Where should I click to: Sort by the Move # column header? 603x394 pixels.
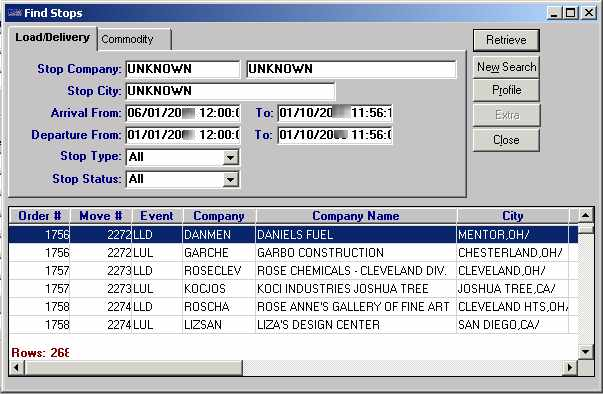coord(101,216)
